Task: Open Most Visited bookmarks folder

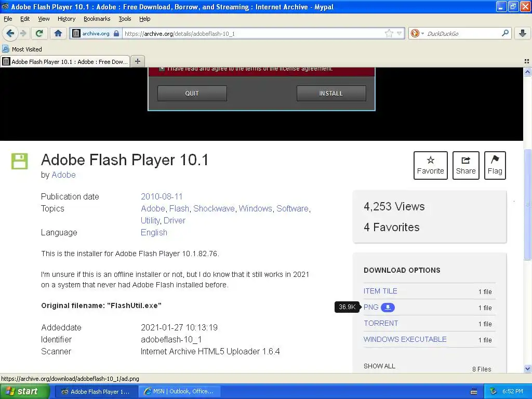Action: point(22,49)
